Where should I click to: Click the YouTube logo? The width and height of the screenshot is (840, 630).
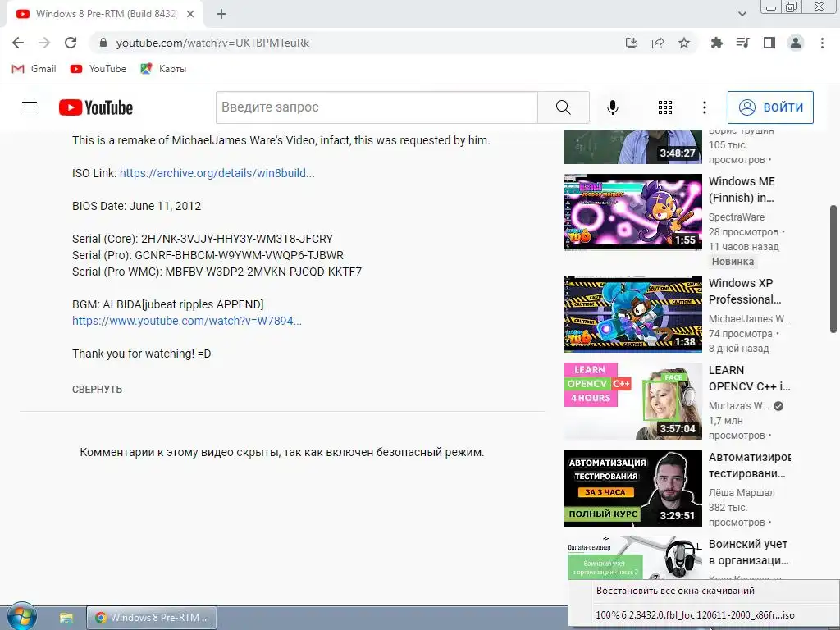tap(96, 107)
